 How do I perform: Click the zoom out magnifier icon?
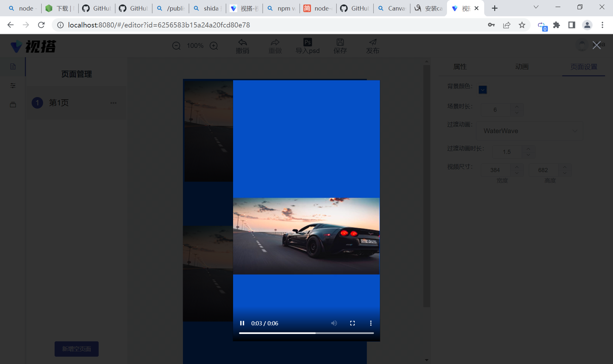[176, 46]
